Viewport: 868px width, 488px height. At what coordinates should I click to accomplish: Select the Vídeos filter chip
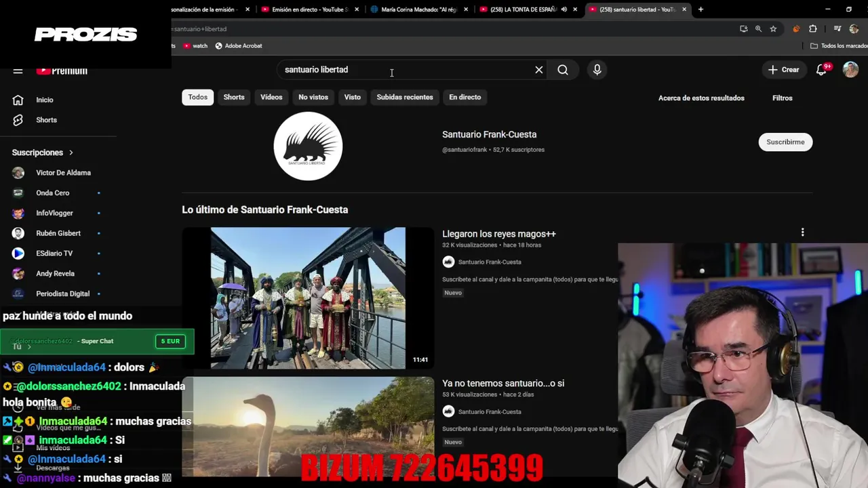[x=271, y=98]
